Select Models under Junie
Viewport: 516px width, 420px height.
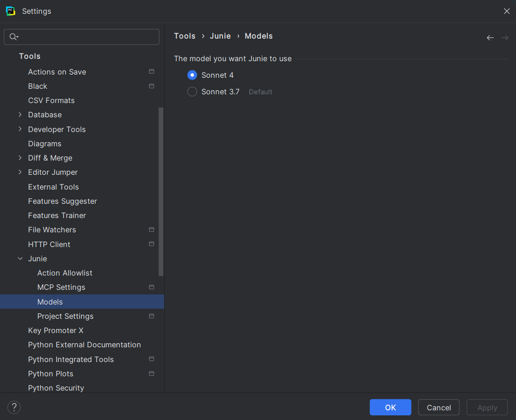pos(82,302)
